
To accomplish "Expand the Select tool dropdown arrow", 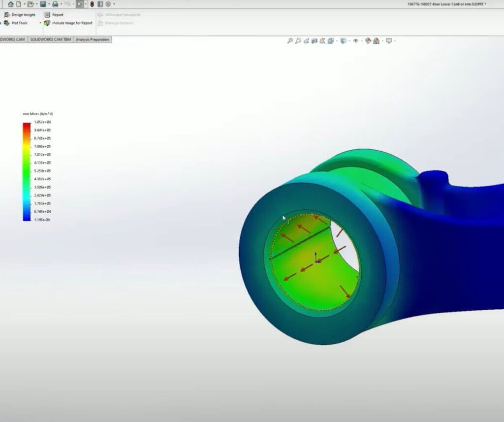I will point(86,4).
